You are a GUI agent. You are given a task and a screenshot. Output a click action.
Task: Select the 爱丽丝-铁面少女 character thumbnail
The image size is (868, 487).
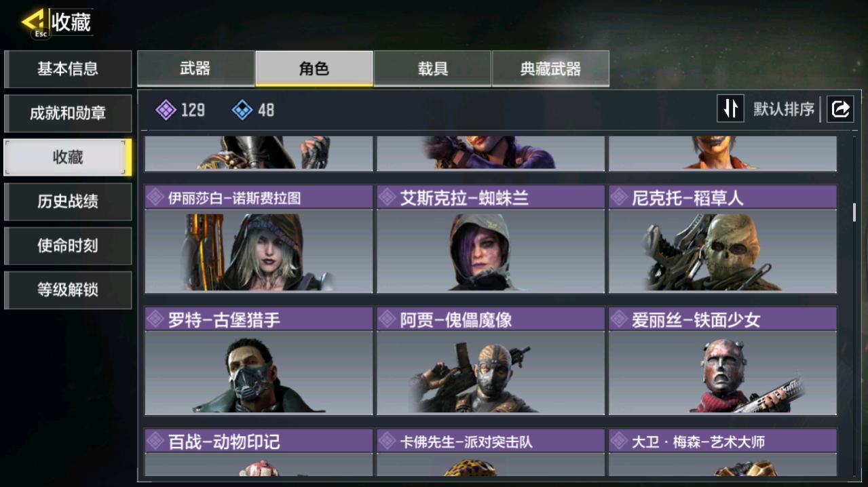pyautogui.click(x=723, y=372)
